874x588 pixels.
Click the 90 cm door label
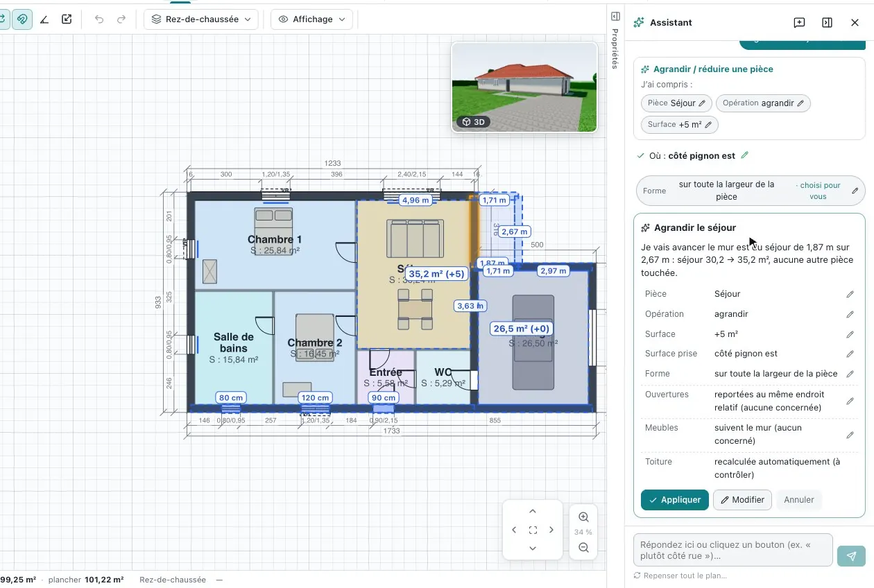point(383,398)
